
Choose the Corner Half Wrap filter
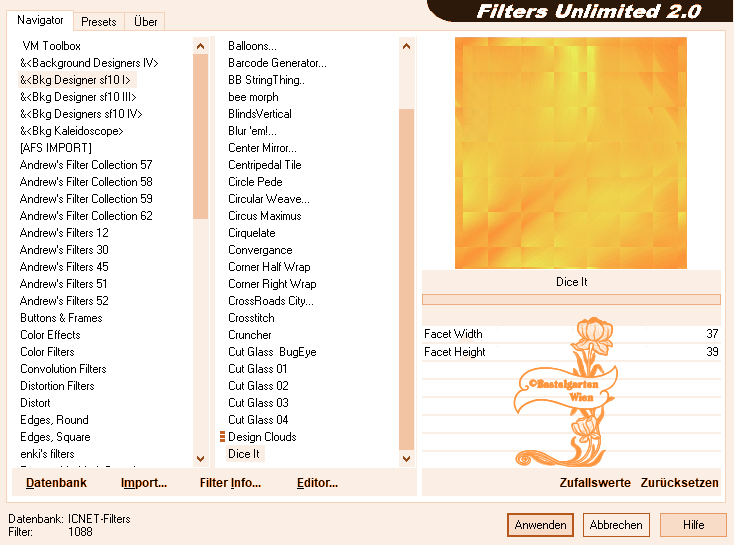pos(269,267)
